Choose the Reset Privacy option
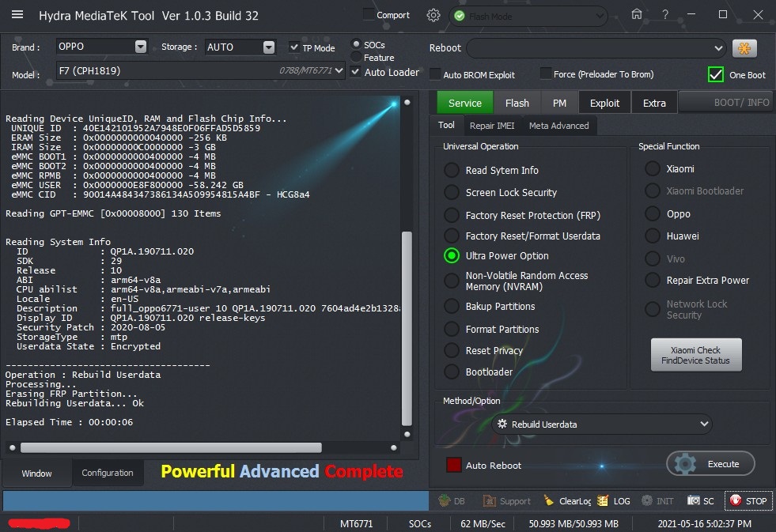 [x=452, y=350]
